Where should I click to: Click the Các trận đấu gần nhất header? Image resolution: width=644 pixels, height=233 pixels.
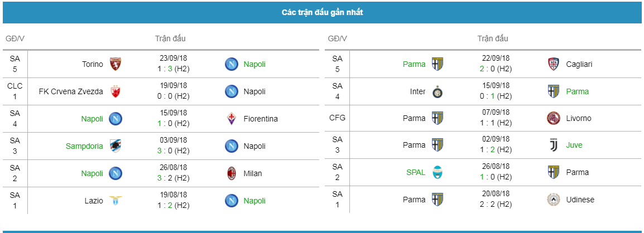[x=322, y=12]
